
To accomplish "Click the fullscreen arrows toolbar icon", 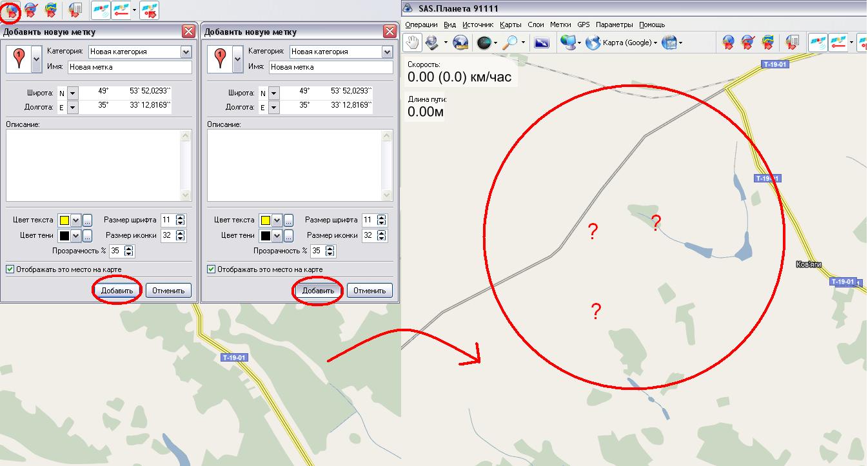I will tap(542, 43).
